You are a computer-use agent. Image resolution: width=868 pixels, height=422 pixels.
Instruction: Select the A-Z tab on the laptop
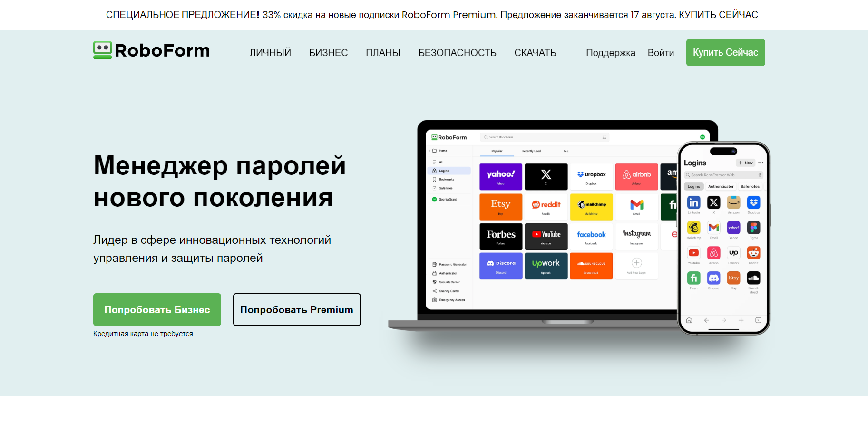(566, 151)
